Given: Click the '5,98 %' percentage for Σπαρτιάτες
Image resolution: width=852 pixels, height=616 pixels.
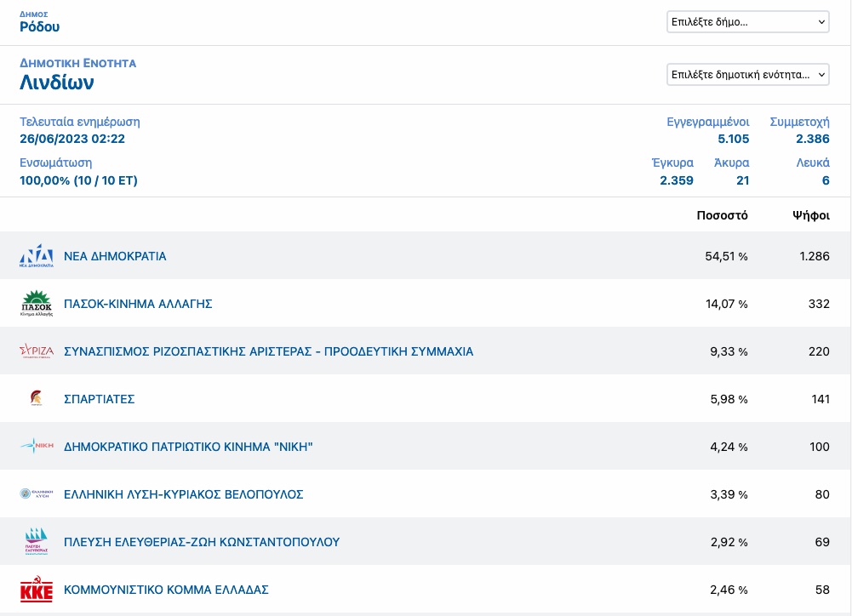Looking at the screenshot, I should click(729, 399).
